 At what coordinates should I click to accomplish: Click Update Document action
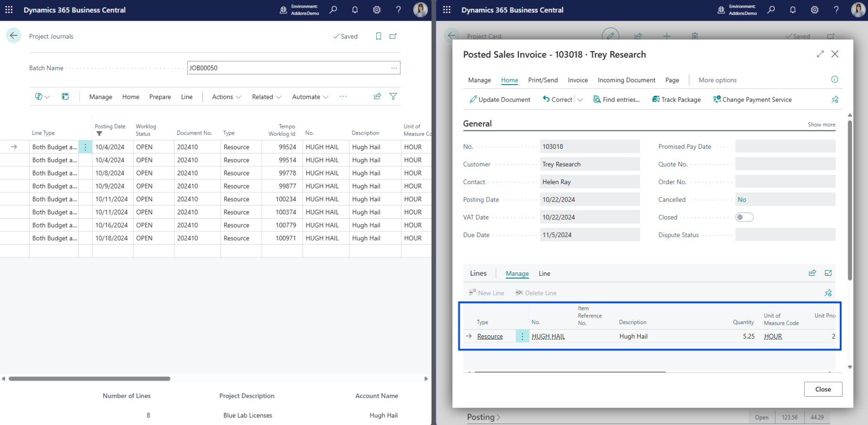coord(500,100)
